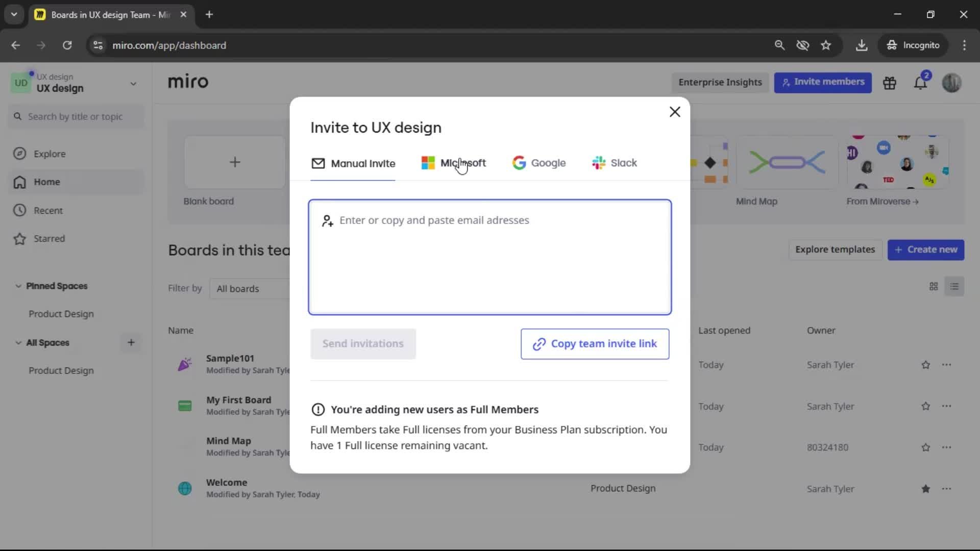Open Chrome three-dot menu
This screenshot has height=551, width=980.
(x=964, y=45)
